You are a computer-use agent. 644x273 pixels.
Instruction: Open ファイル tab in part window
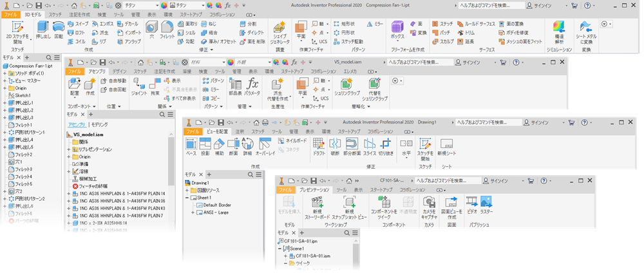pyautogui.click(x=10, y=14)
